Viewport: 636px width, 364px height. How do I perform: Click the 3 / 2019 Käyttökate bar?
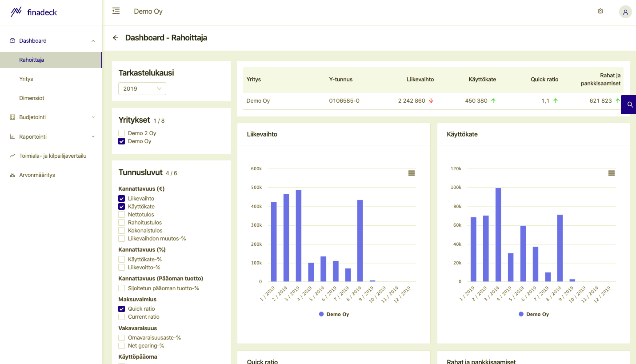pyautogui.click(x=498, y=235)
